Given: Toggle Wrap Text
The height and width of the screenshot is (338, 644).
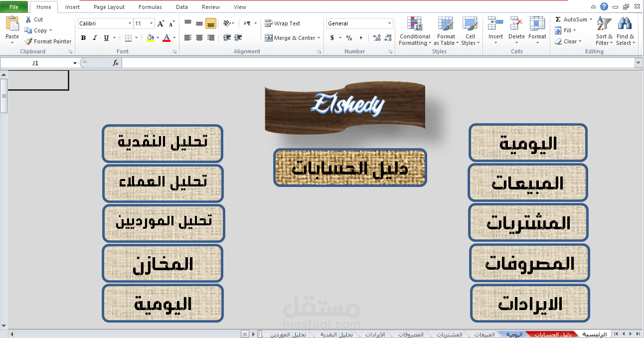Looking at the screenshot, I should pos(282,23).
